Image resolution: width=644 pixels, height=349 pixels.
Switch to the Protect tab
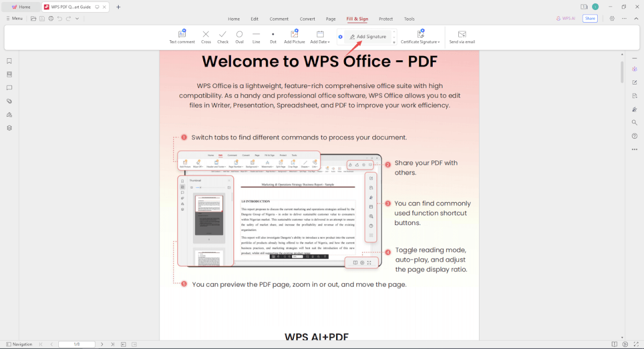(386, 19)
